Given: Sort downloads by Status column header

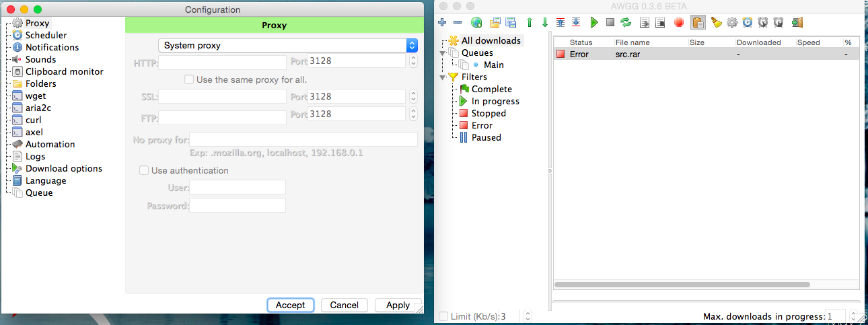Looking at the screenshot, I should click(581, 42).
